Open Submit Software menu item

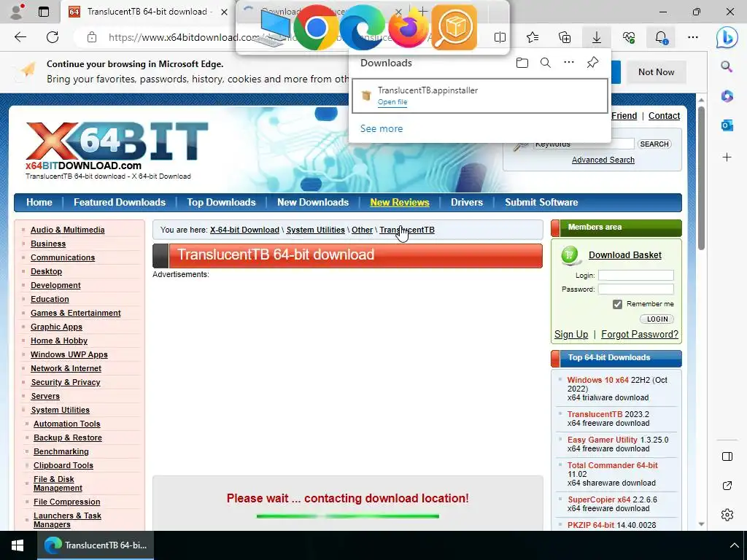click(x=541, y=203)
